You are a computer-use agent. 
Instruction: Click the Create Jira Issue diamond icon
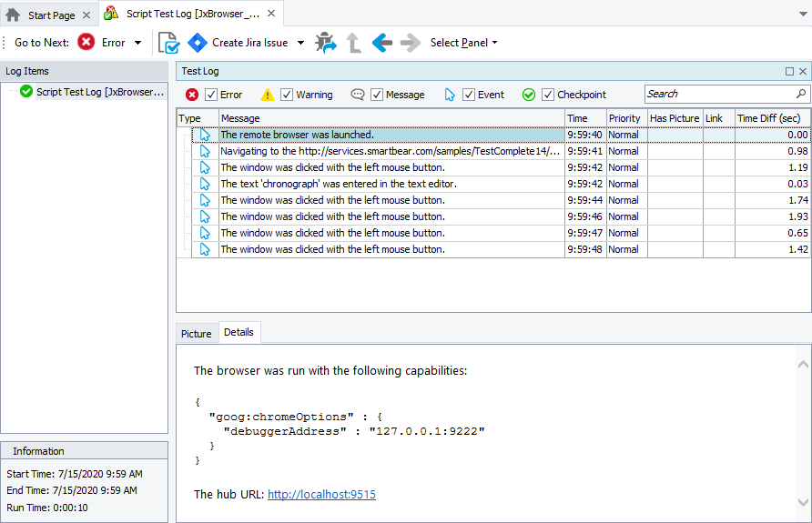pyautogui.click(x=198, y=43)
